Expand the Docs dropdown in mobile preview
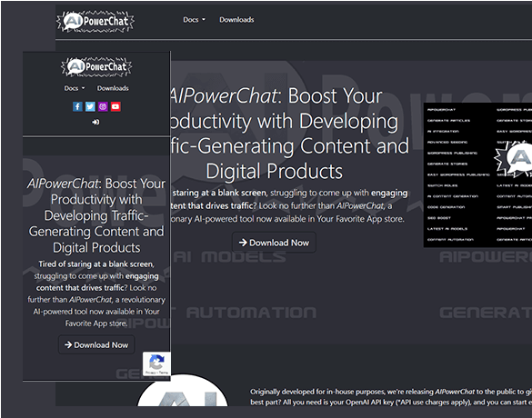 (x=75, y=88)
